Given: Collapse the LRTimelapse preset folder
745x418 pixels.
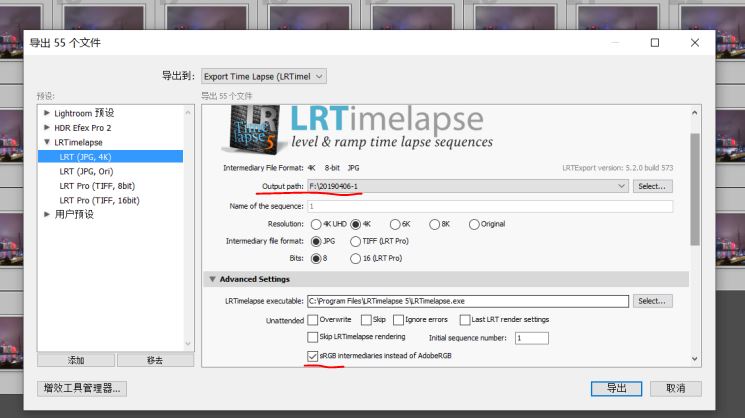Looking at the screenshot, I should 47,142.
